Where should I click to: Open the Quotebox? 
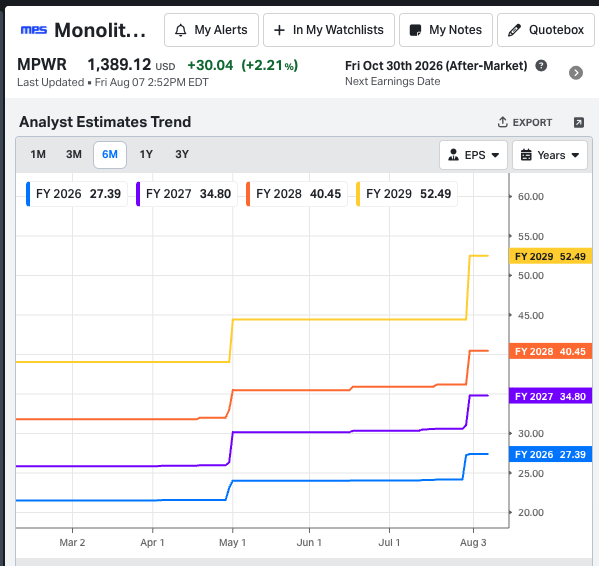point(546,30)
